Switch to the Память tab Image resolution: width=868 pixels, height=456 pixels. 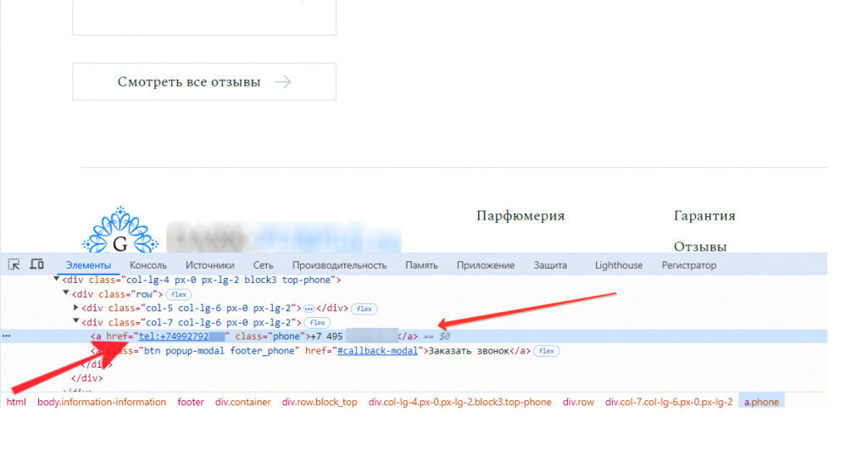coord(421,265)
